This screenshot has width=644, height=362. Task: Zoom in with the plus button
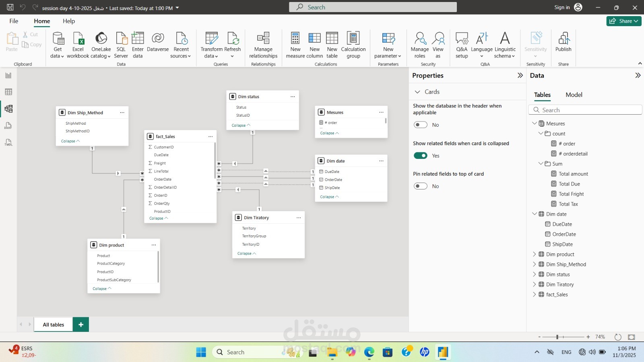coord(588,337)
